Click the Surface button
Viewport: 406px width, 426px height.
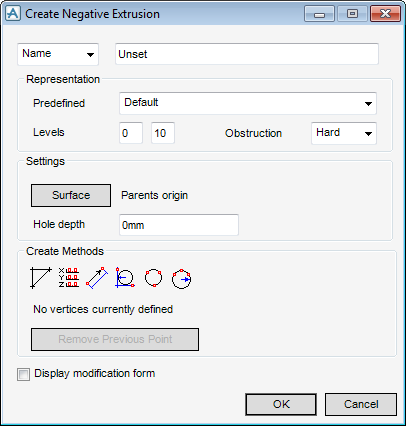coord(71,195)
